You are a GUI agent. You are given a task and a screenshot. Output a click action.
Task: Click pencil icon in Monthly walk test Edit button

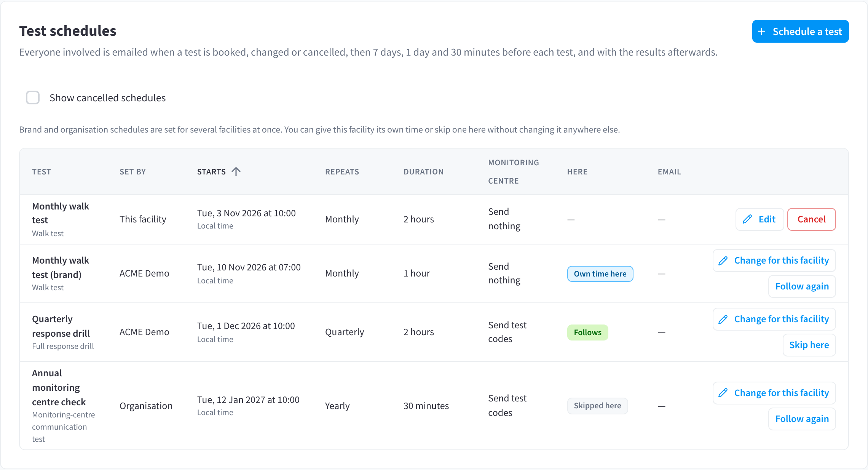(747, 219)
